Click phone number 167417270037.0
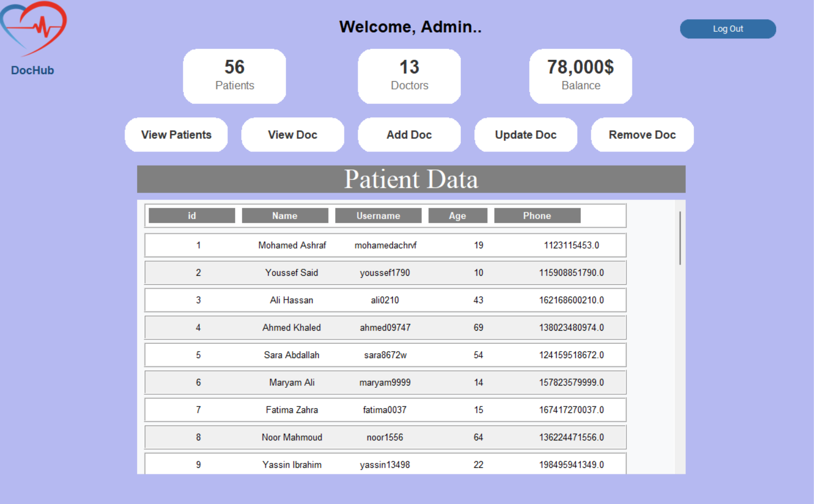 coord(572,410)
